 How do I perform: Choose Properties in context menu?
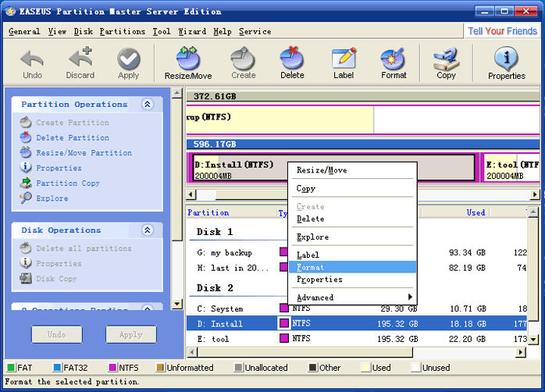pos(352,280)
